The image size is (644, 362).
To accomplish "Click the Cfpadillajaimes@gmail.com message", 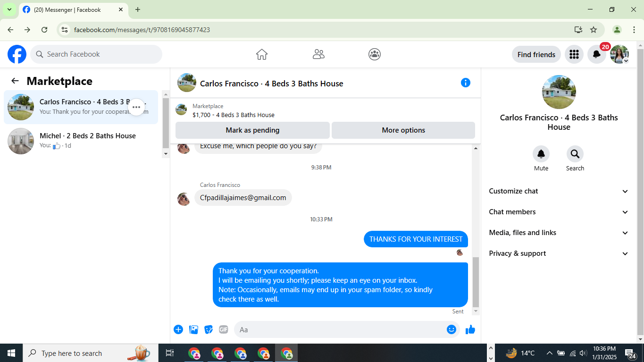I will [243, 198].
